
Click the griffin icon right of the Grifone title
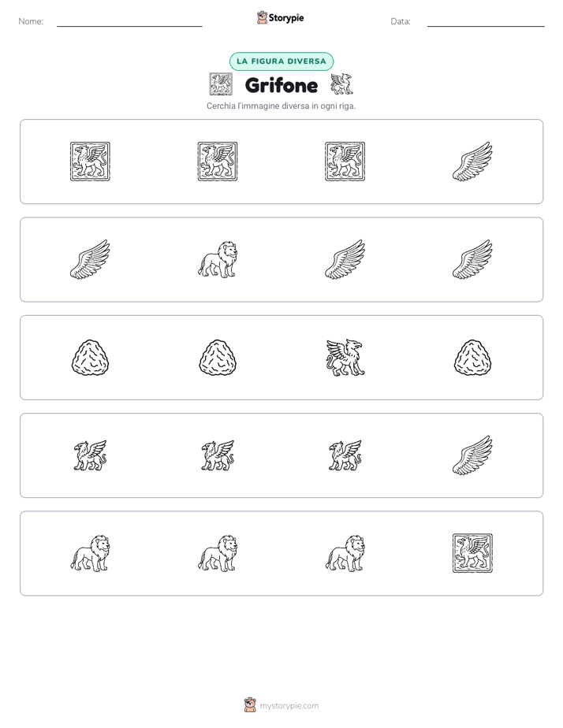[341, 84]
